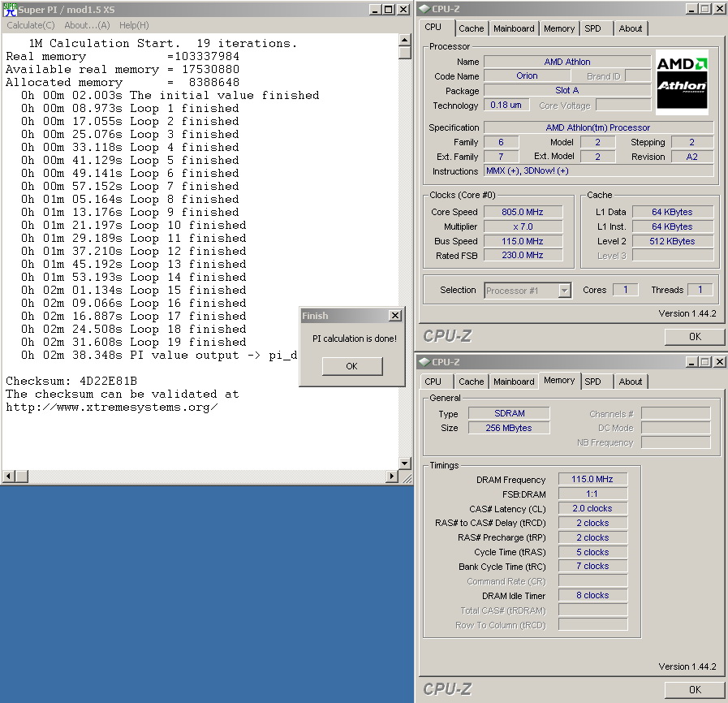Close the Finish dialog with the X
This screenshot has width=728, height=703.
(x=395, y=316)
